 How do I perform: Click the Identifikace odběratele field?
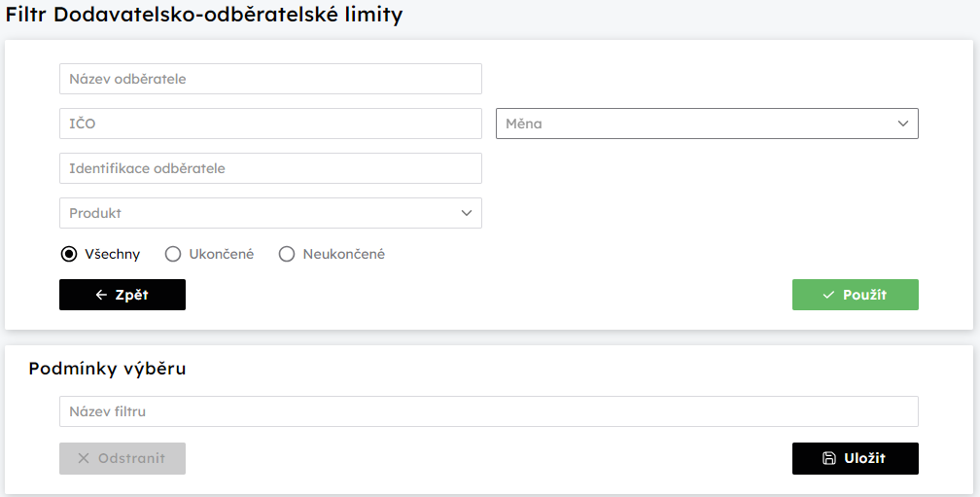click(x=270, y=168)
